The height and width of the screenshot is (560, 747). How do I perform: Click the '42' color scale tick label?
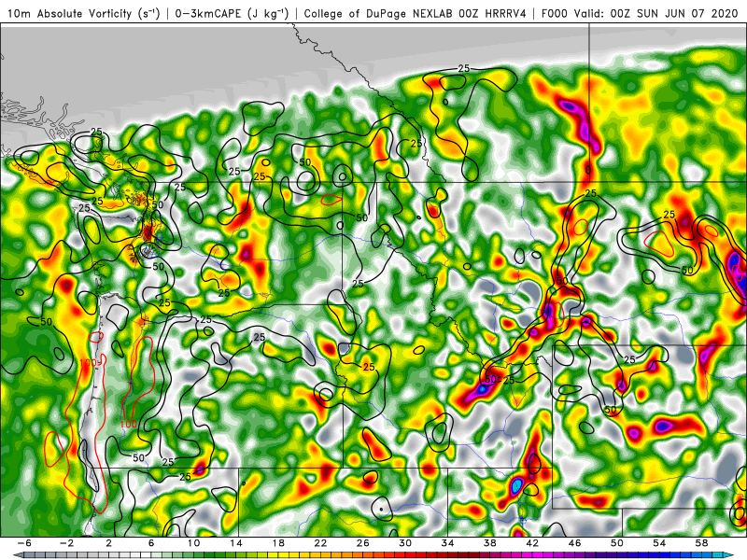[x=532, y=543]
